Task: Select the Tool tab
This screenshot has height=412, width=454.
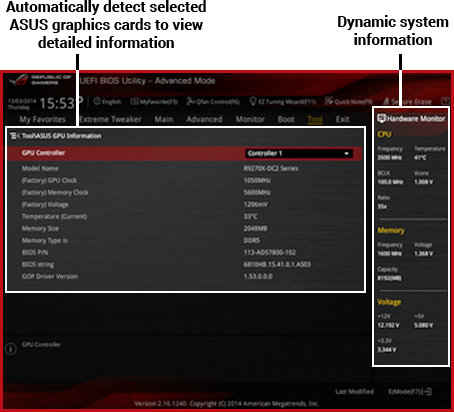Action: coord(315,119)
